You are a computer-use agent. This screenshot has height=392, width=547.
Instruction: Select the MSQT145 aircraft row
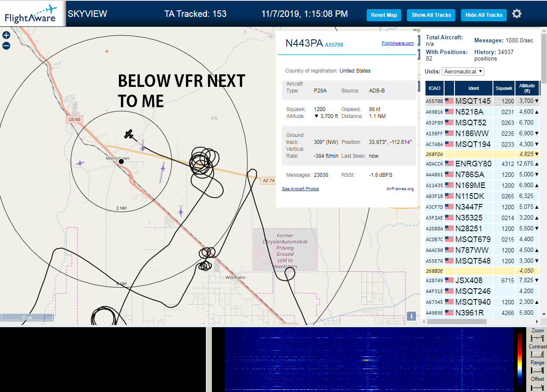point(483,101)
